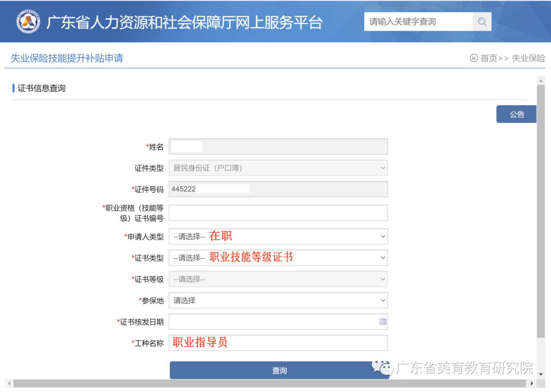Click the 失业保险 breadcrumb link
Viewport: 551px width, 392px height.
click(x=528, y=58)
